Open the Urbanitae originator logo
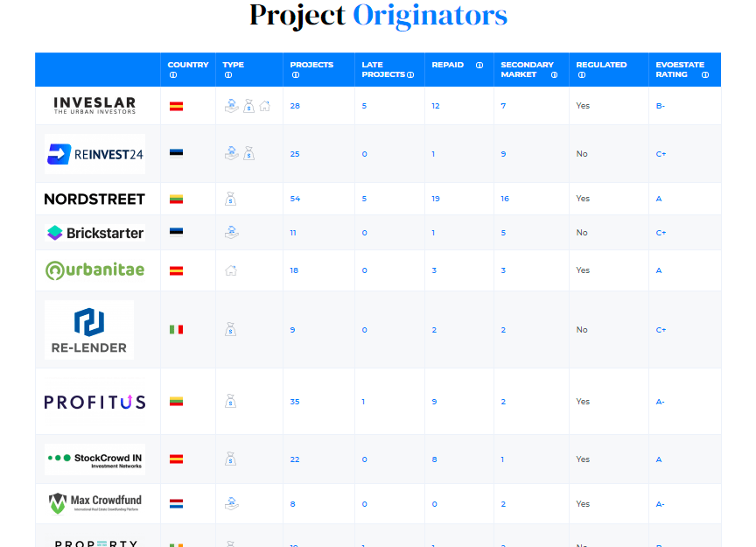 pos(95,270)
